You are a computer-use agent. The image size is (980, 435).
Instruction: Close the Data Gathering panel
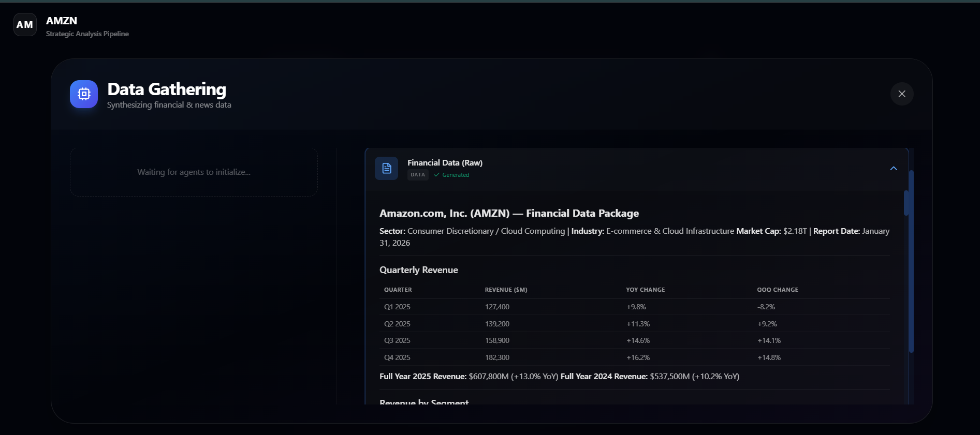(902, 94)
